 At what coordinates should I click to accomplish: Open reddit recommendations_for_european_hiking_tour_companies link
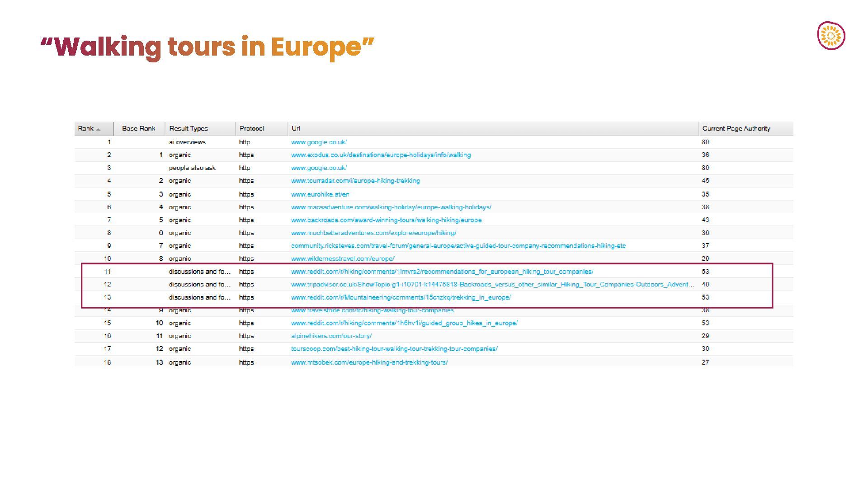442,272
